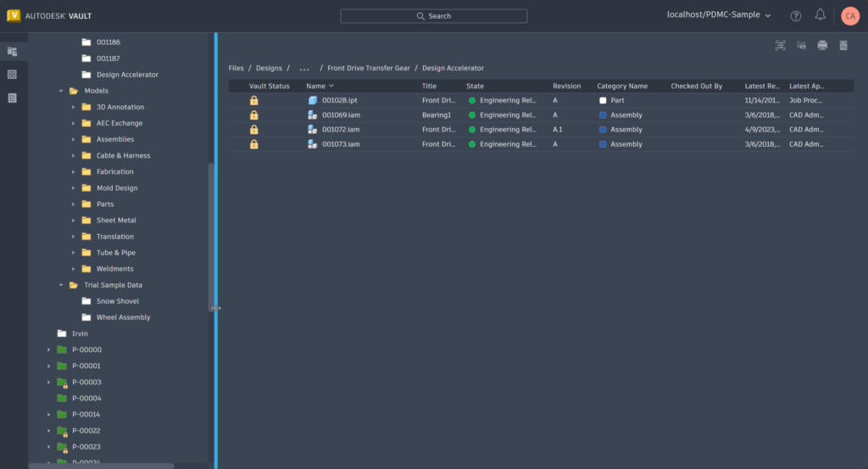The height and width of the screenshot is (469, 868).
Task: Expand the Assemblies folder arrow
Action: tap(73, 140)
